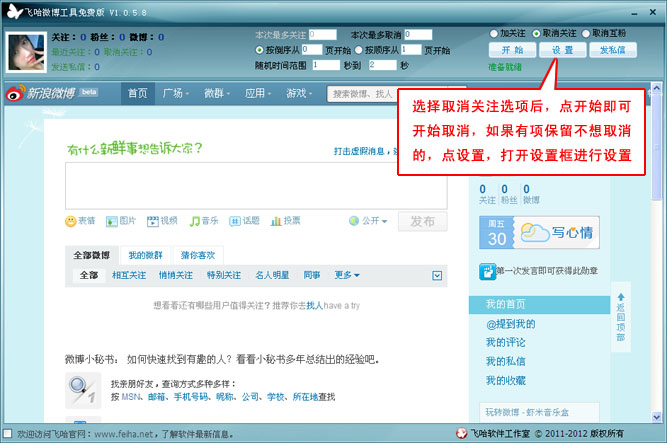Click the 找人 link in the feed hint
This screenshot has width=667, height=443.
(x=314, y=306)
